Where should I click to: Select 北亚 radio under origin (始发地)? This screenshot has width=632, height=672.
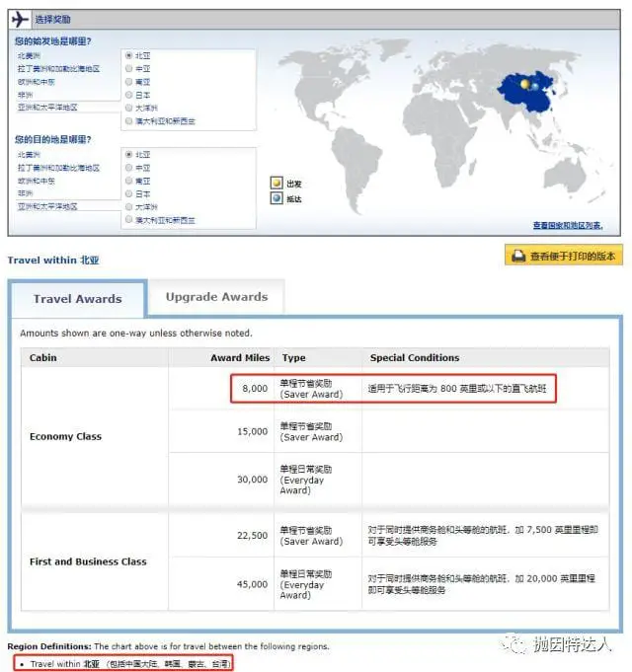tap(128, 55)
